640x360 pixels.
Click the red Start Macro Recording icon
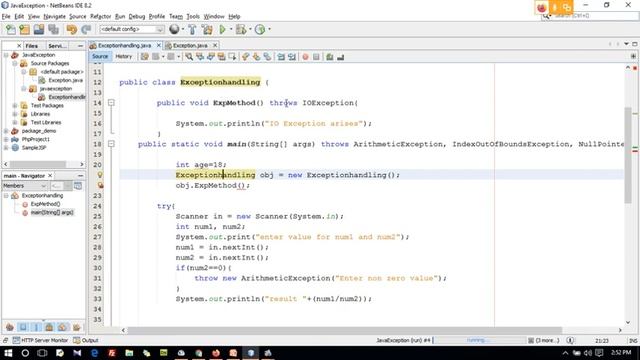pyautogui.click(x=305, y=57)
